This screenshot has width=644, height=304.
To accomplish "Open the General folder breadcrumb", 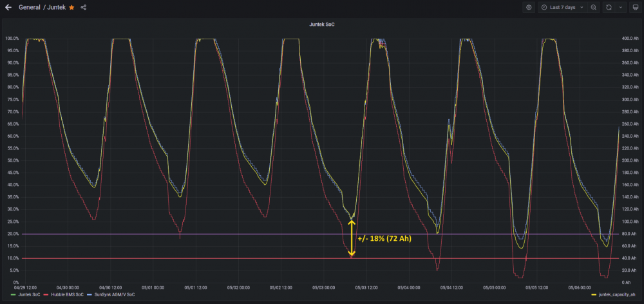I will click(x=29, y=7).
